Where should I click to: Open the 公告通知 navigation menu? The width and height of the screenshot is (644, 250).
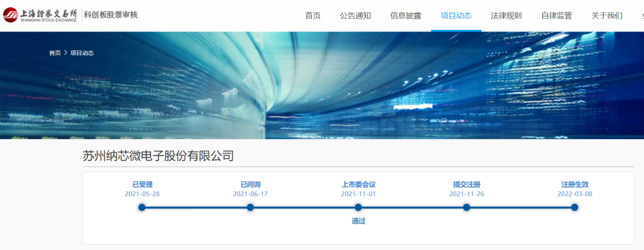point(355,16)
